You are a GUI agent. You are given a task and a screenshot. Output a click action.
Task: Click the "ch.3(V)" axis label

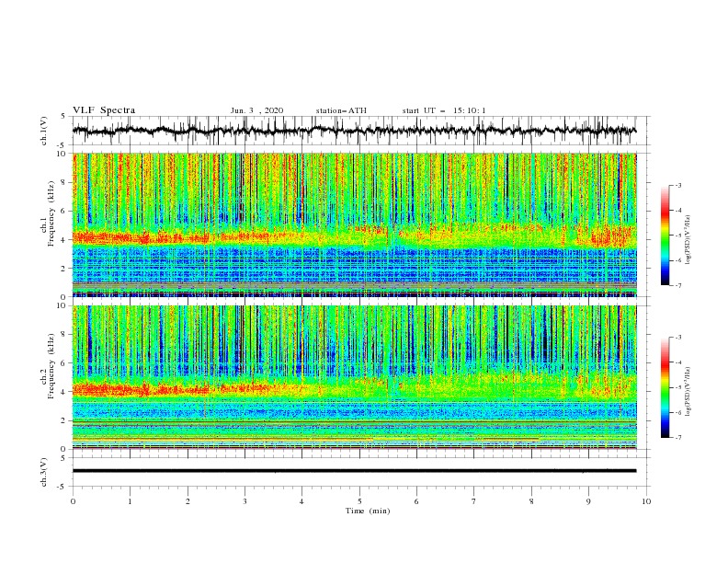tap(44, 472)
